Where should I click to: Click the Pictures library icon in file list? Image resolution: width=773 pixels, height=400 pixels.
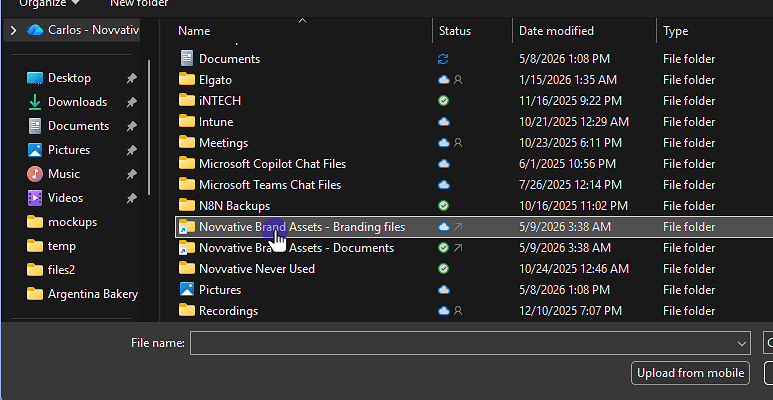point(187,290)
